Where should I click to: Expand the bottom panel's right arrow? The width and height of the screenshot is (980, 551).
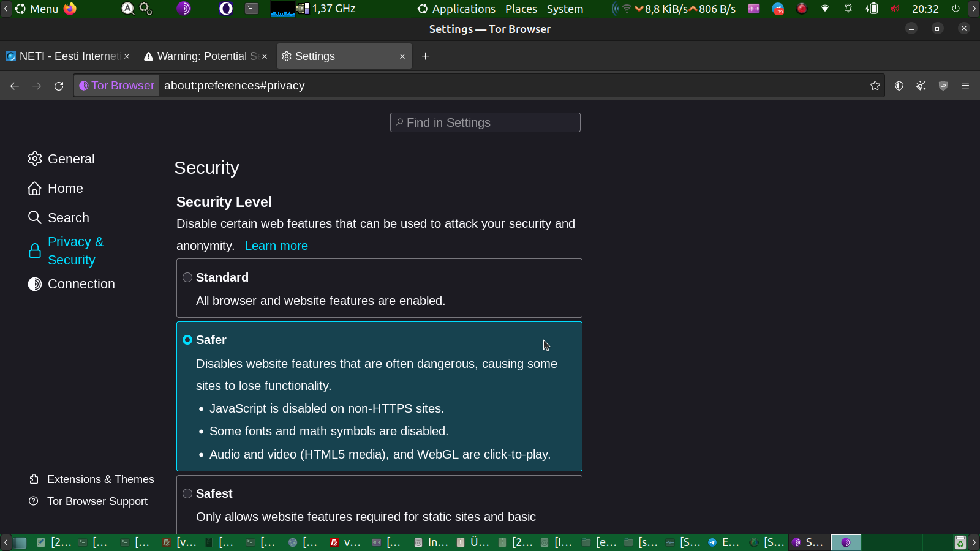click(974, 542)
